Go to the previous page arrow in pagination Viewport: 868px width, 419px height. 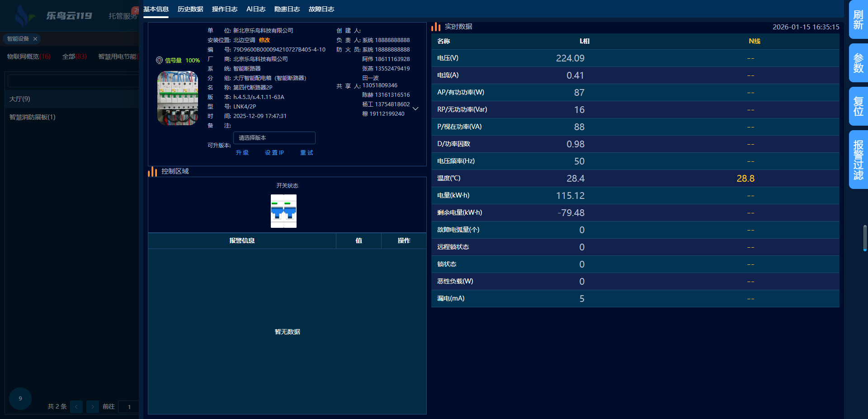point(76,407)
